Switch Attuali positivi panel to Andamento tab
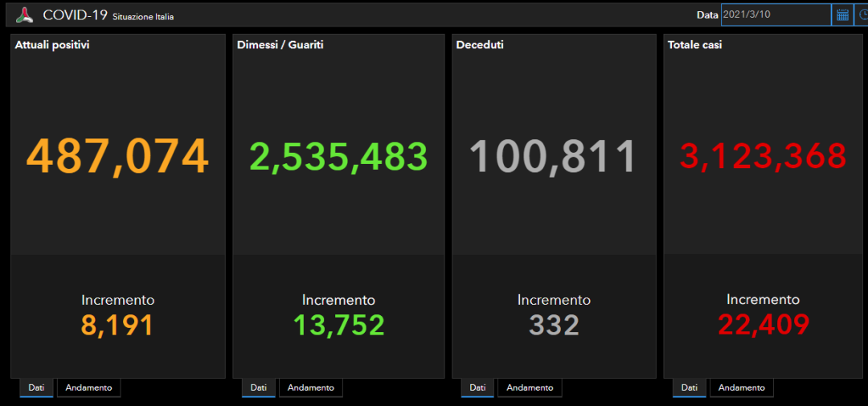Screen dimensions: 868x406 88,388
